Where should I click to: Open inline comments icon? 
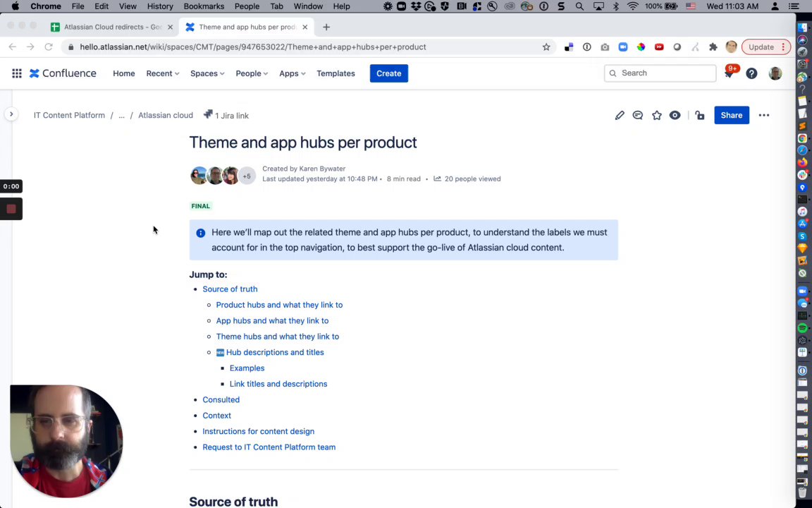638,115
